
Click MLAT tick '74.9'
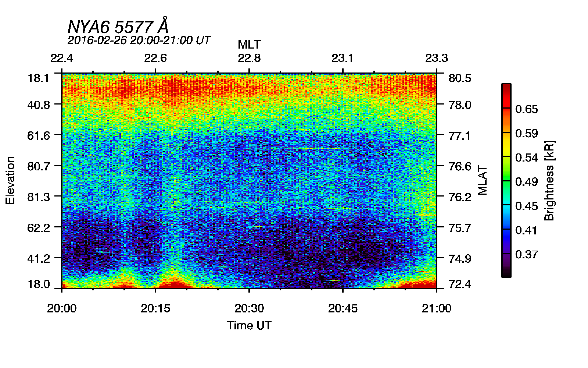pos(460,259)
